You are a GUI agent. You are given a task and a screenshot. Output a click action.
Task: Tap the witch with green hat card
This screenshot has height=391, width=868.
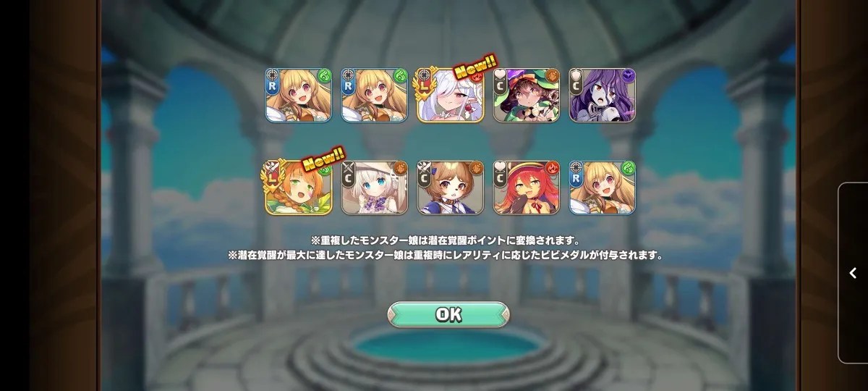pyautogui.click(x=526, y=95)
